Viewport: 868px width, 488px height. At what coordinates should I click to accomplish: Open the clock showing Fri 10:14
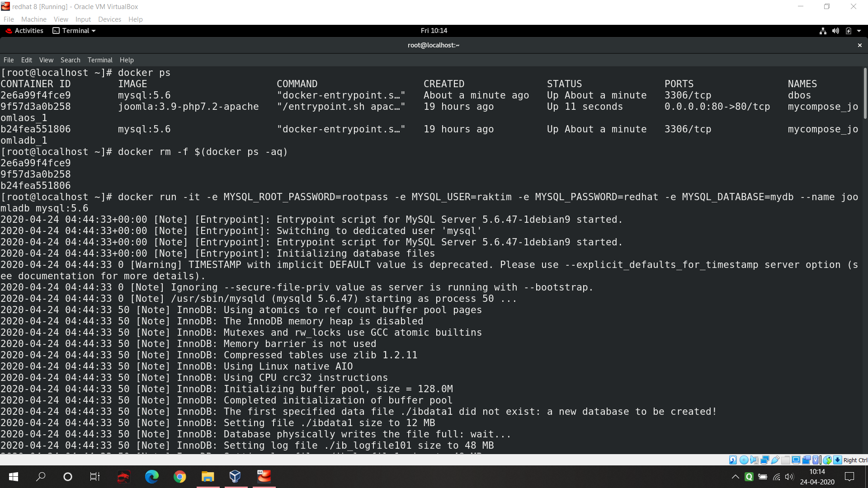tap(434, 31)
